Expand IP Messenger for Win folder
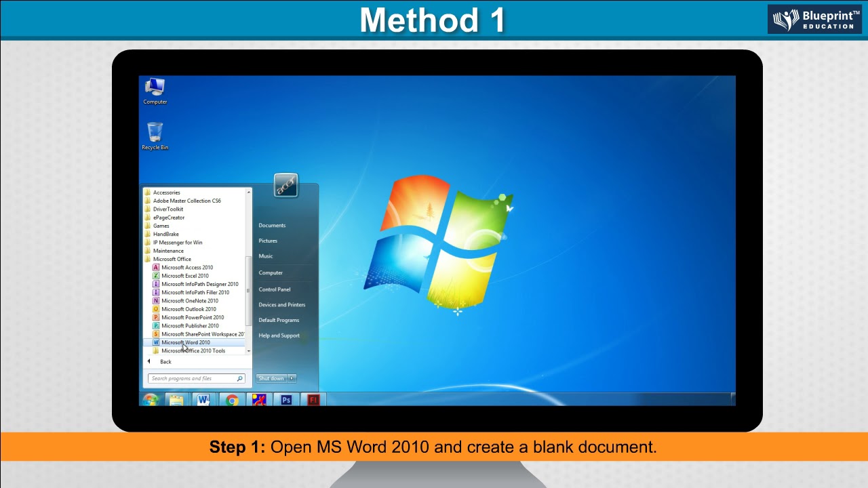The height and width of the screenshot is (488, 868). (x=174, y=243)
